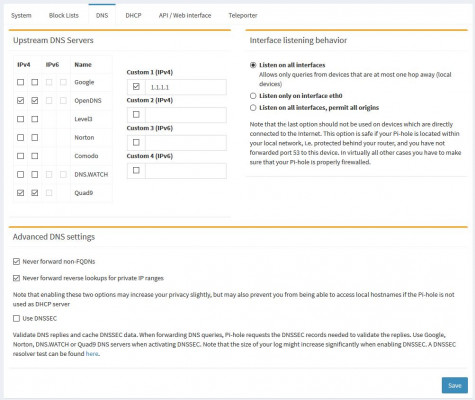Select Listen only on interface eth0
The width and height of the screenshot is (475, 400).
pyautogui.click(x=253, y=96)
